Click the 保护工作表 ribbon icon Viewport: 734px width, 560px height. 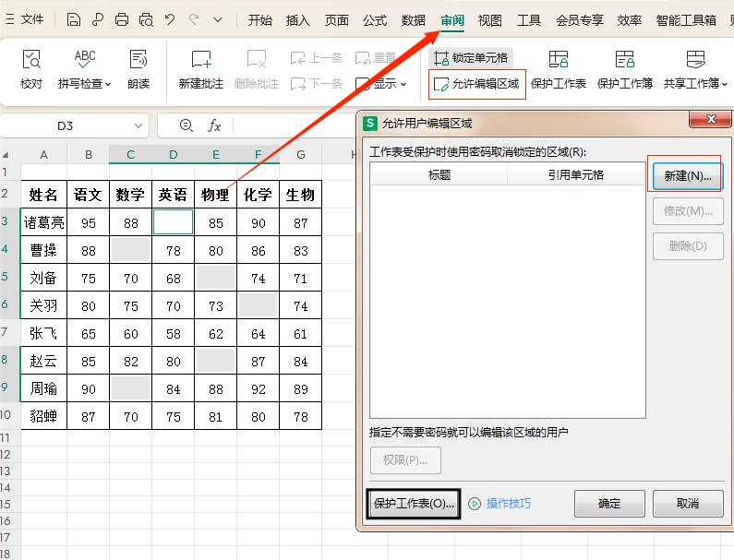click(559, 60)
